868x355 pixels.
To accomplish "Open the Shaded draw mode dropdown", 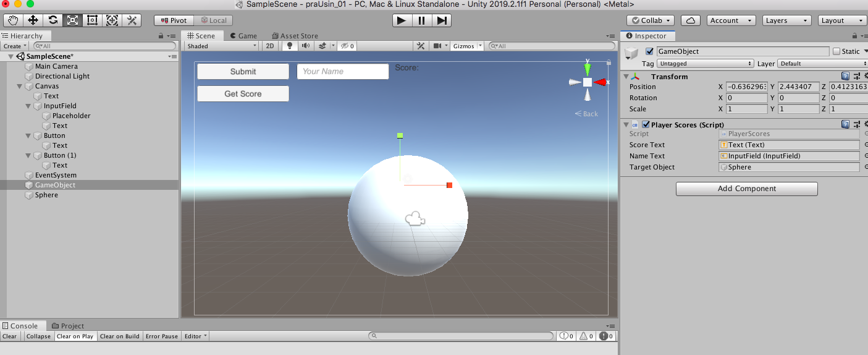I will click(221, 46).
